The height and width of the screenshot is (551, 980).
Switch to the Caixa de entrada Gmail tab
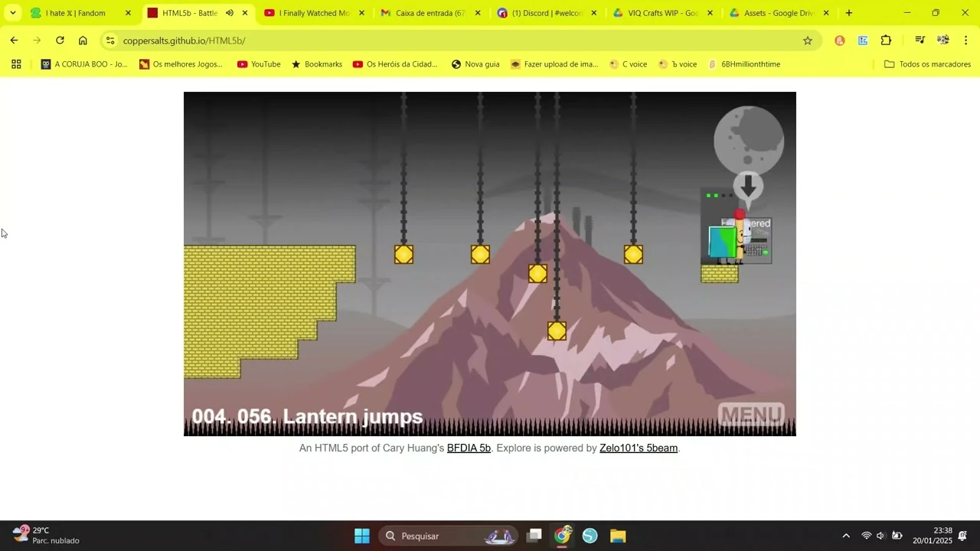click(x=429, y=13)
